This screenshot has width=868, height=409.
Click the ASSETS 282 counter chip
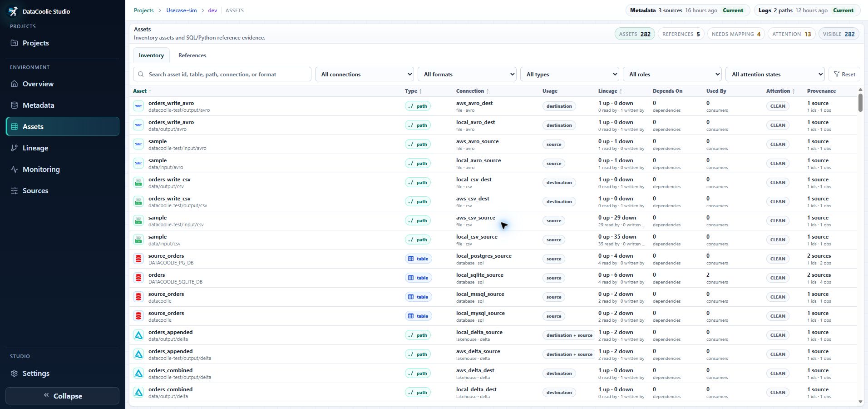point(635,34)
